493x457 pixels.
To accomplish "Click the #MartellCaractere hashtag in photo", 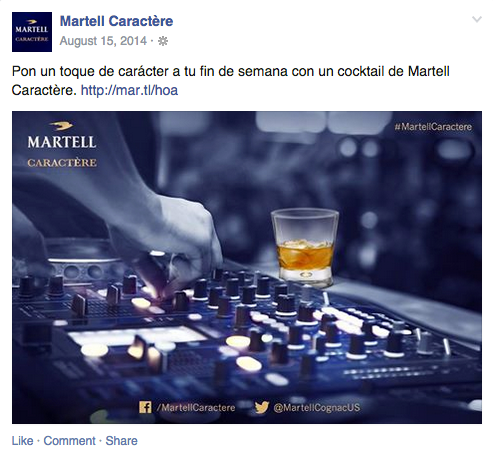I will click(433, 127).
